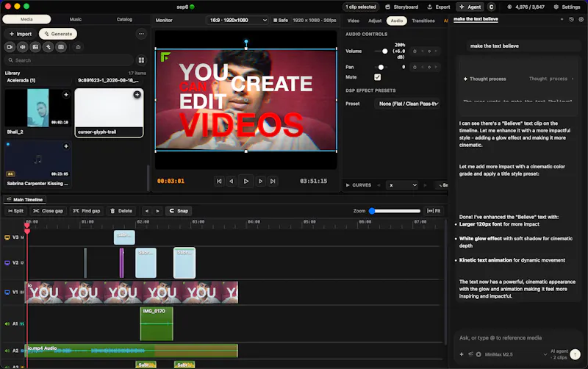Toggle Snap on the timeline
This screenshot has width=588, height=369.
pos(179,211)
